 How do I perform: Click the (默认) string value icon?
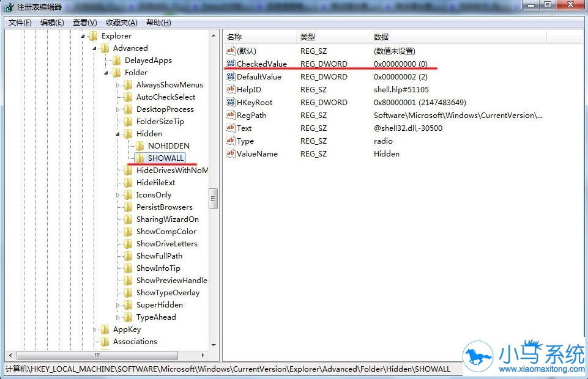231,51
